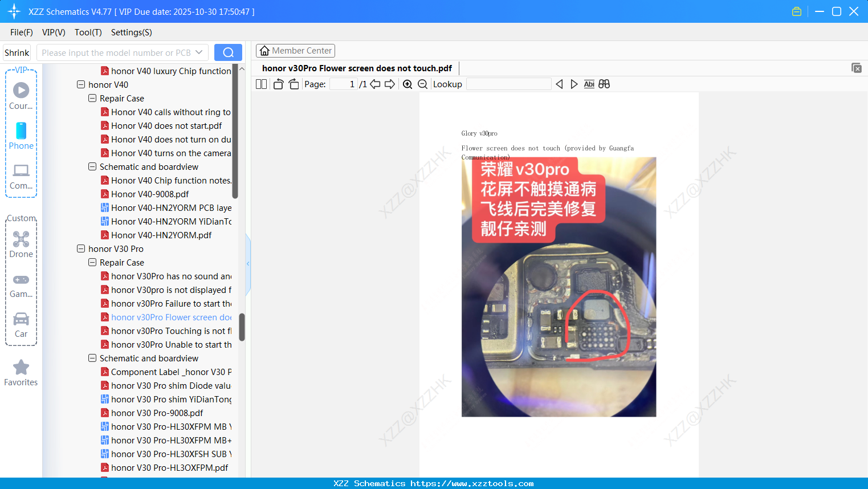The height and width of the screenshot is (489, 868).
Task: Go to the next page arrow
Action: pos(390,84)
